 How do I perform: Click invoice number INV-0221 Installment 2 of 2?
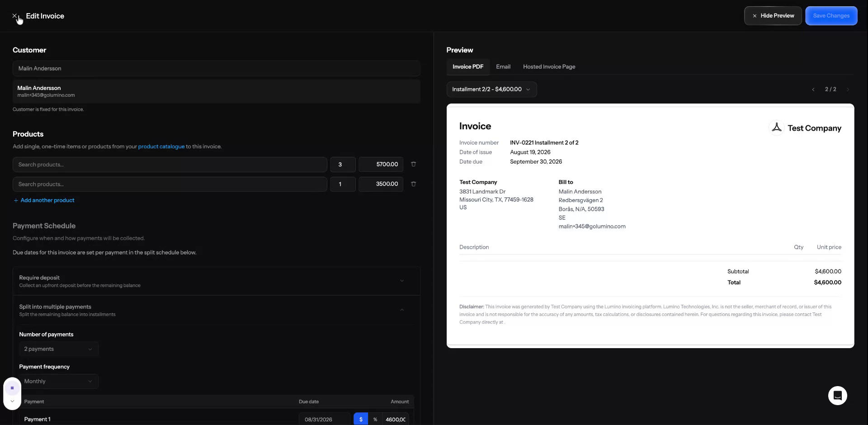(544, 143)
